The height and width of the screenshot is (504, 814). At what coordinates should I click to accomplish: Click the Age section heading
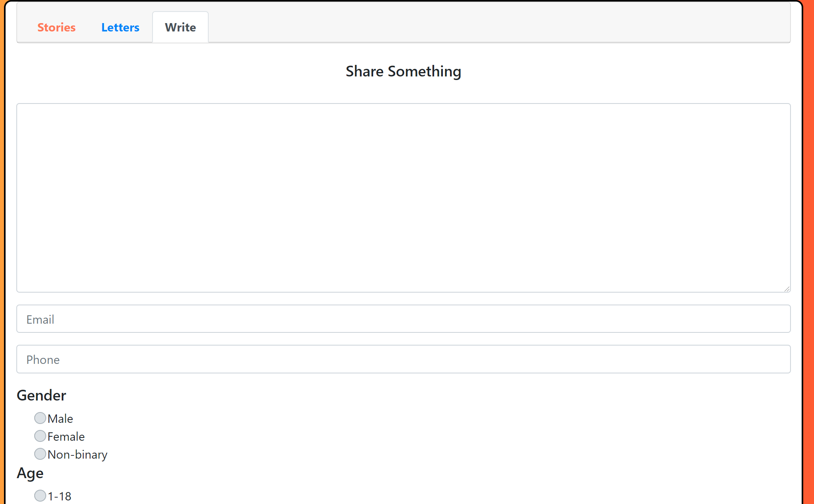tap(30, 473)
